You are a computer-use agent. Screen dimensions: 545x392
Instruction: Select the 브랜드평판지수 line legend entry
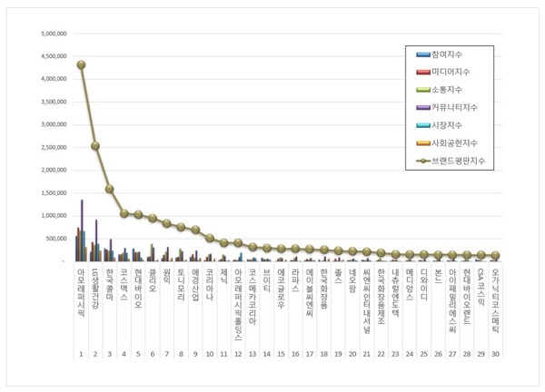451,162
